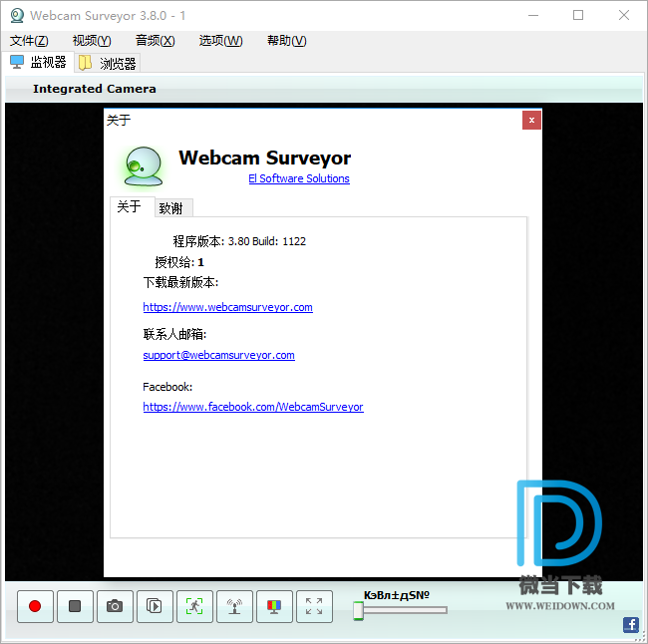Switch to the 致谢 tab
This screenshot has width=648, height=644.
[173, 208]
